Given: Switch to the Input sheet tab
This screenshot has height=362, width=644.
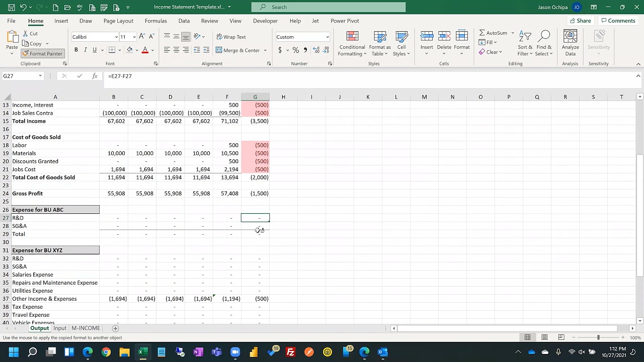Looking at the screenshot, I should pyautogui.click(x=60, y=328).
